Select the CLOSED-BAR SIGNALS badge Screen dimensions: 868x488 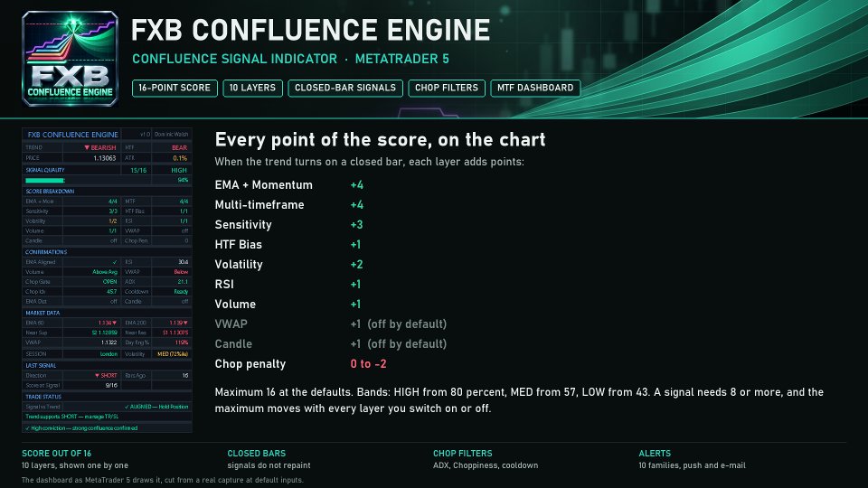[344, 88]
